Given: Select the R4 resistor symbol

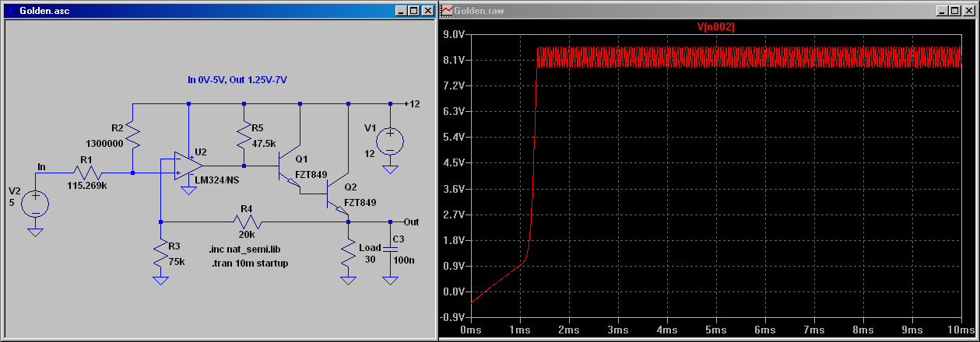Looking at the screenshot, I should [247, 222].
